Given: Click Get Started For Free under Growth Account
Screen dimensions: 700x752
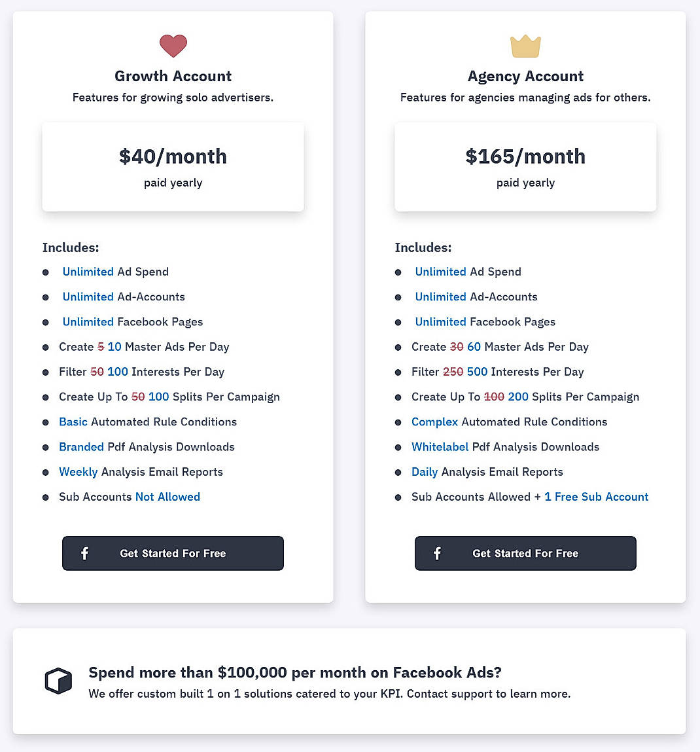Looking at the screenshot, I should pyautogui.click(x=173, y=553).
